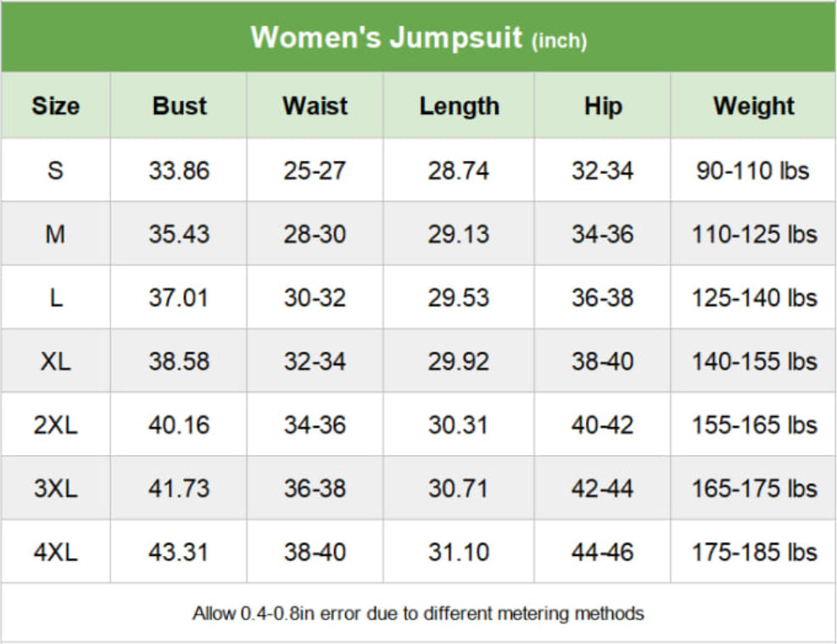
Task: Click the bust value 33.86
Action: pos(179,170)
